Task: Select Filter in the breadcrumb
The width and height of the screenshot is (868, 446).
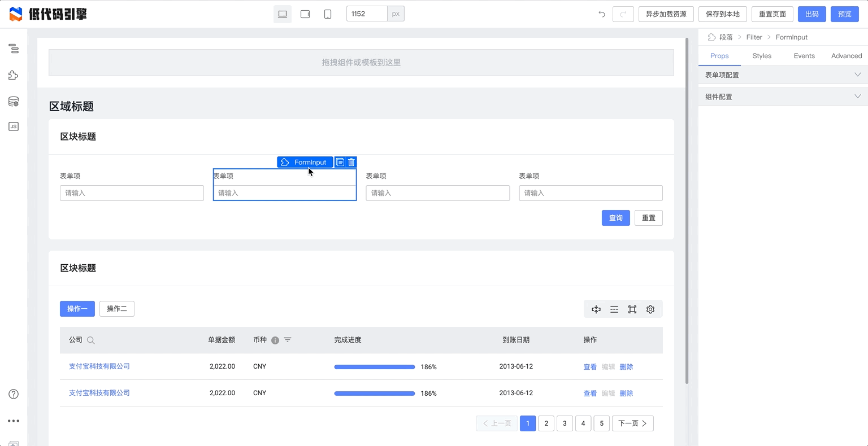Action: 754,37
